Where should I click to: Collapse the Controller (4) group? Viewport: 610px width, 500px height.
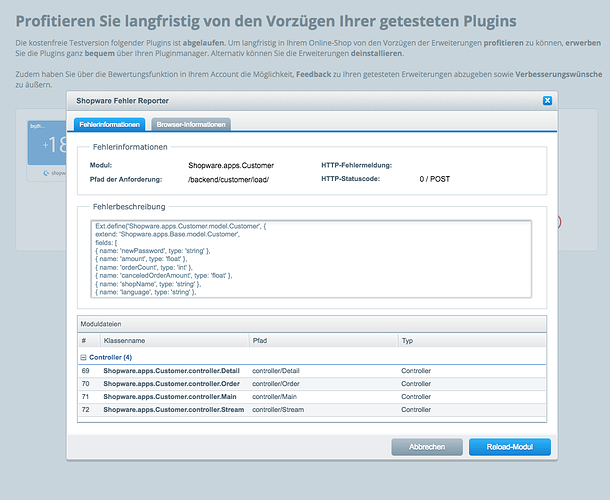coord(83,357)
